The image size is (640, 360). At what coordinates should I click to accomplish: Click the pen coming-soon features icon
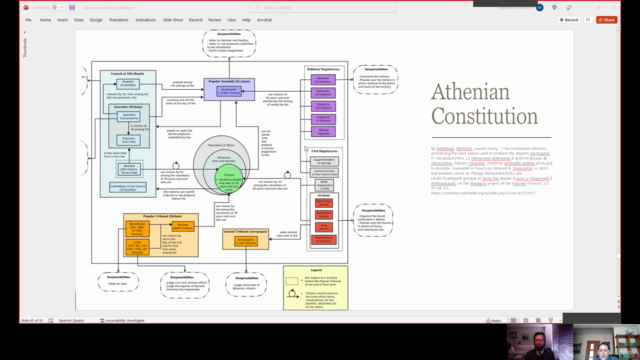(569, 7)
